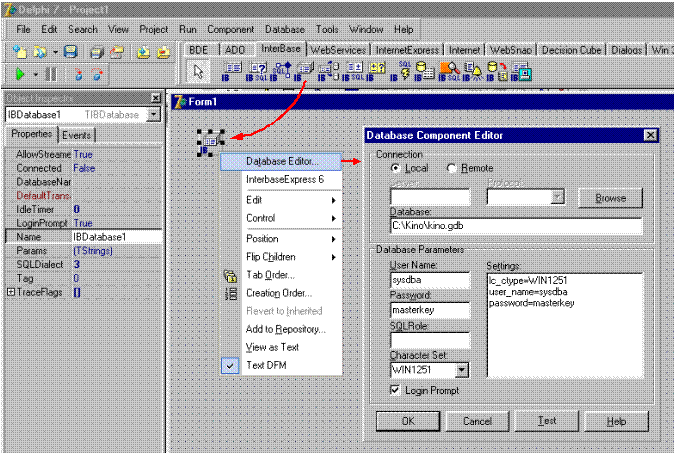Choose Database Editor... from context menu
Viewport: 674px width, 456px height.
(x=281, y=162)
